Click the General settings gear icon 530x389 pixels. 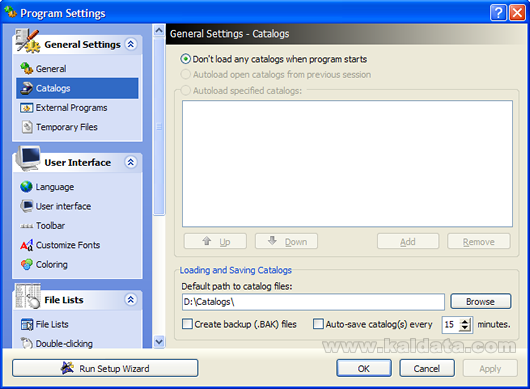[26, 69]
